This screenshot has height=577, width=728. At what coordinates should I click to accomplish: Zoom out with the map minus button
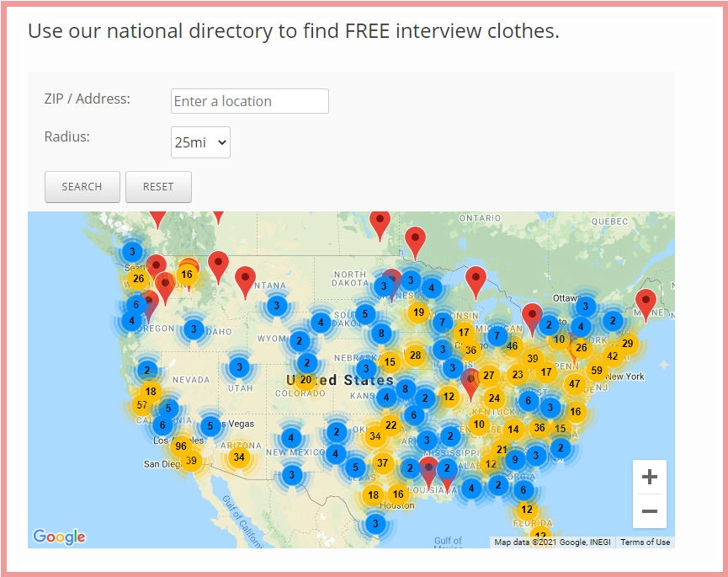pos(649,511)
